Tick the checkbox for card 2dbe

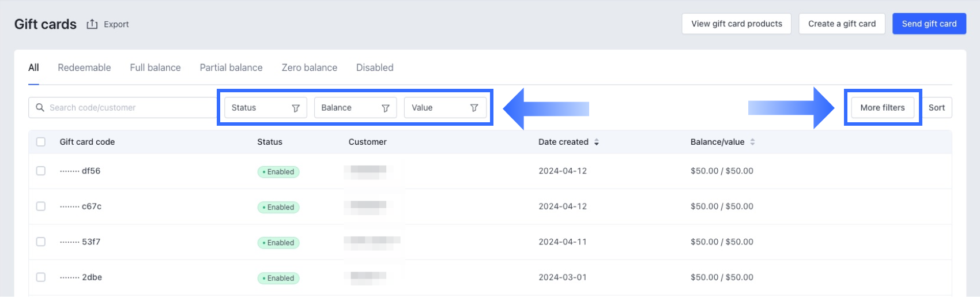click(41, 277)
